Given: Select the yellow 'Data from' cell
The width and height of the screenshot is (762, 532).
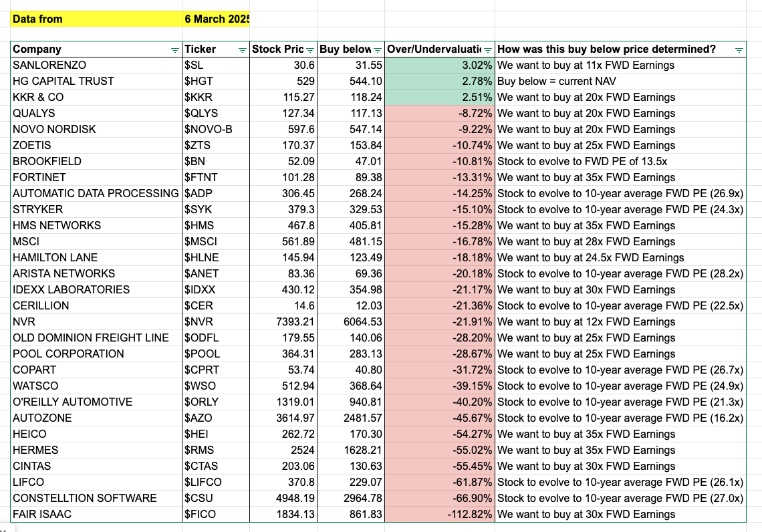Looking at the screenshot, I should [x=96, y=19].
